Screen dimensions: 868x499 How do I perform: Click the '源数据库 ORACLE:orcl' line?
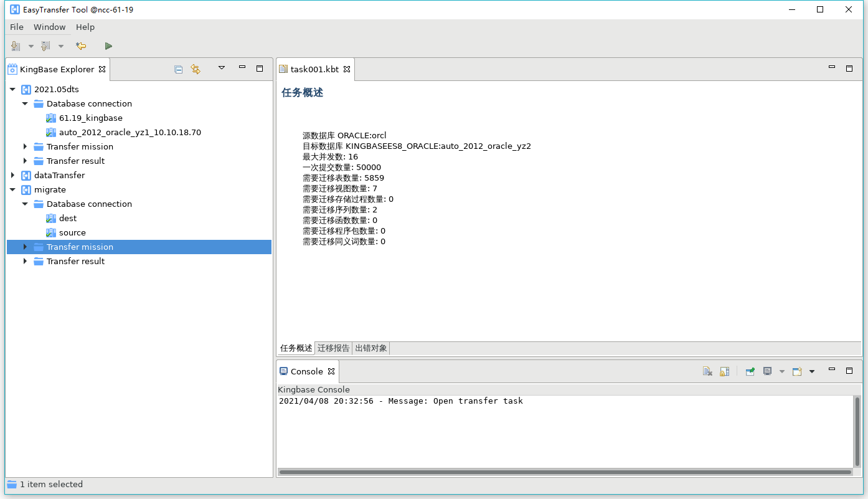(344, 136)
